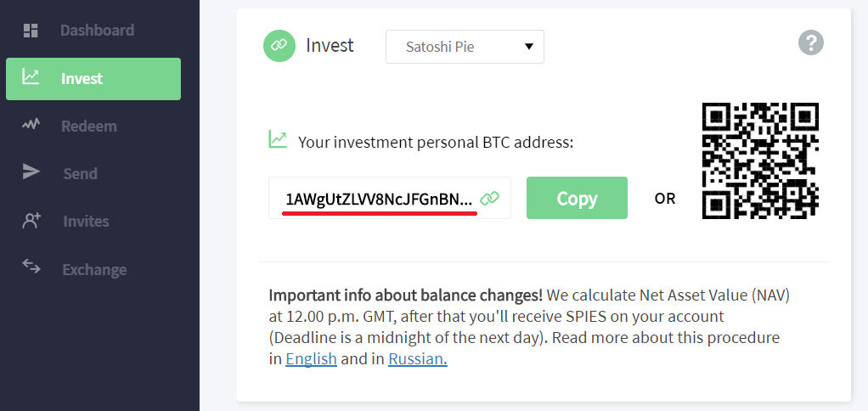Image resolution: width=868 pixels, height=411 pixels.
Task: Click the Send paper plane icon
Action: pos(31,172)
